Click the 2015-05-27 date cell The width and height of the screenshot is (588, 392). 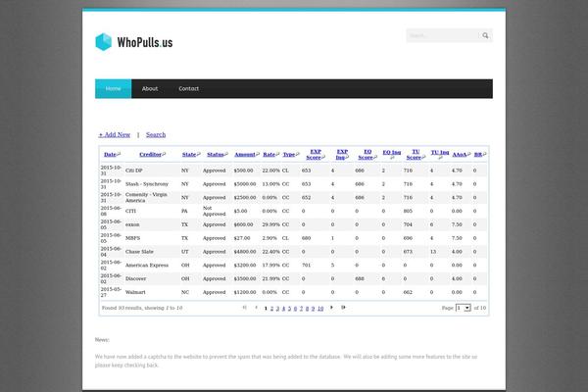tap(111, 292)
